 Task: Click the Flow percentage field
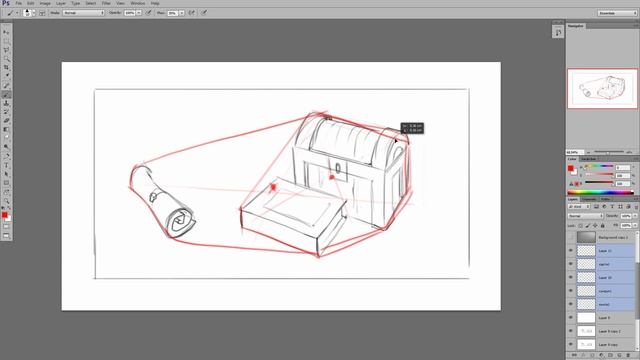click(173, 13)
